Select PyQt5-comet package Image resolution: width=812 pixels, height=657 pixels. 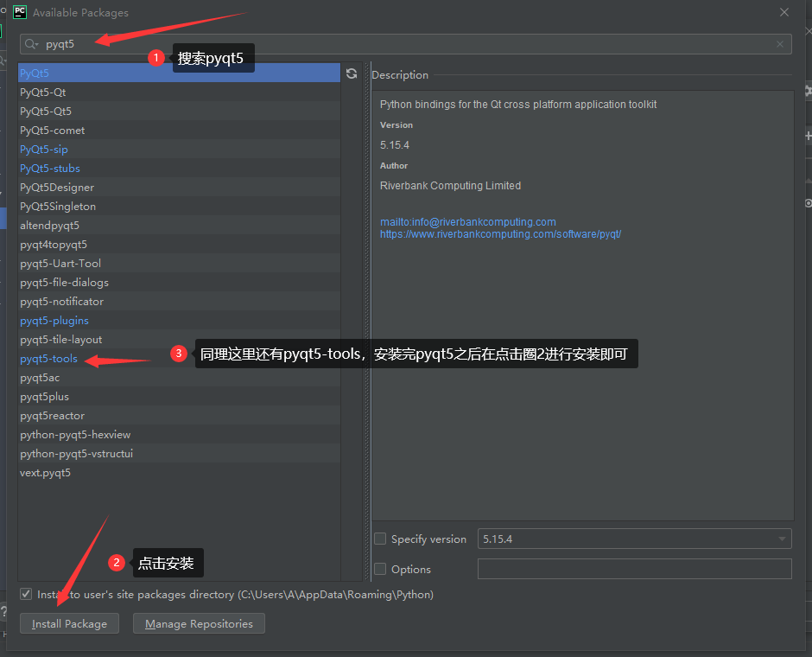(x=179, y=130)
